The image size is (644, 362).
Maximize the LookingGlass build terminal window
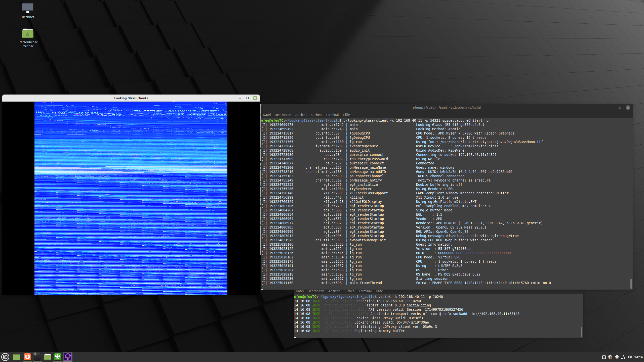pos(620,108)
